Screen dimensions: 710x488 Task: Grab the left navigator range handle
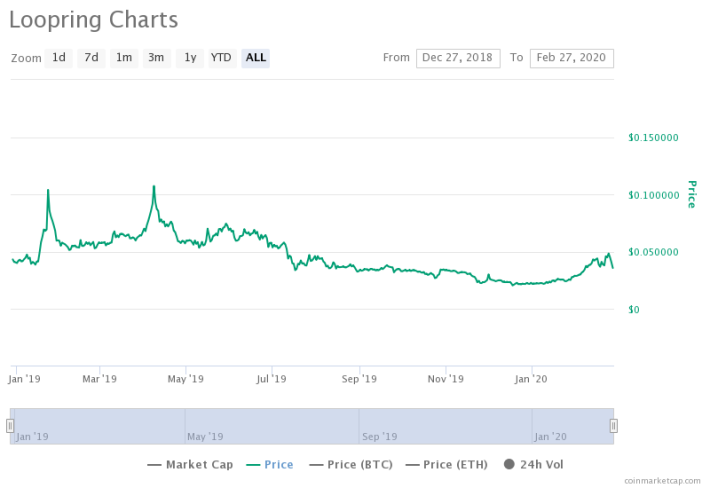[10, 426]
